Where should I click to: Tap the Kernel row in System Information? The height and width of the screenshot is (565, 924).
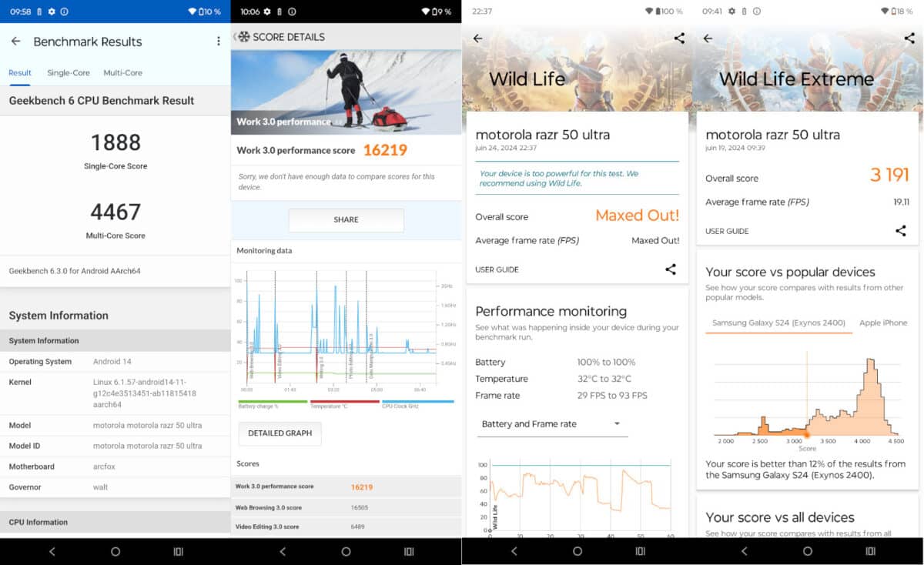coord(115,393)
